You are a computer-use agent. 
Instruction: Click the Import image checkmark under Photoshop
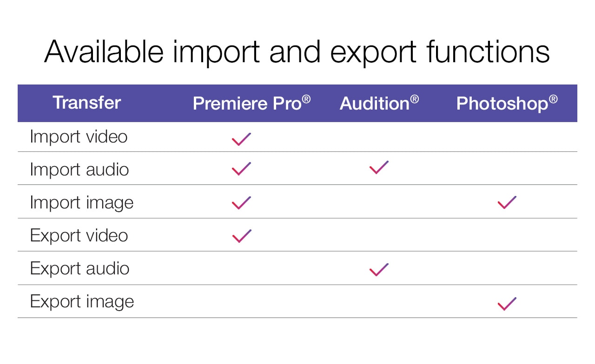[x=507, y=202]
